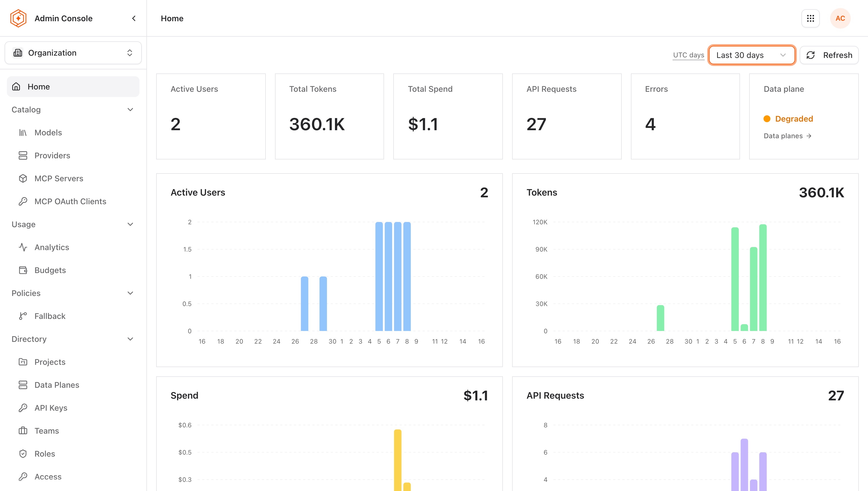Click the Total Spend $1.1 card
This screenshot has width=868, height=491.
coord(448,116)
